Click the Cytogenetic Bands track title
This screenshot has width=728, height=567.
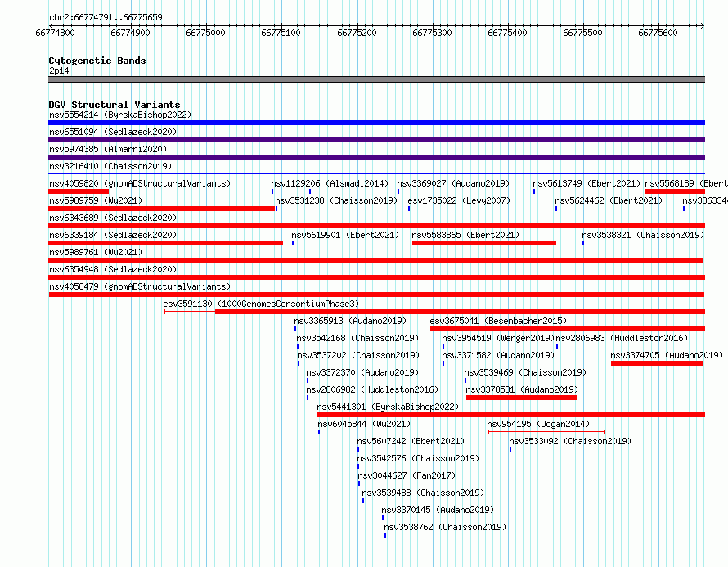click(x=97, y=61)
